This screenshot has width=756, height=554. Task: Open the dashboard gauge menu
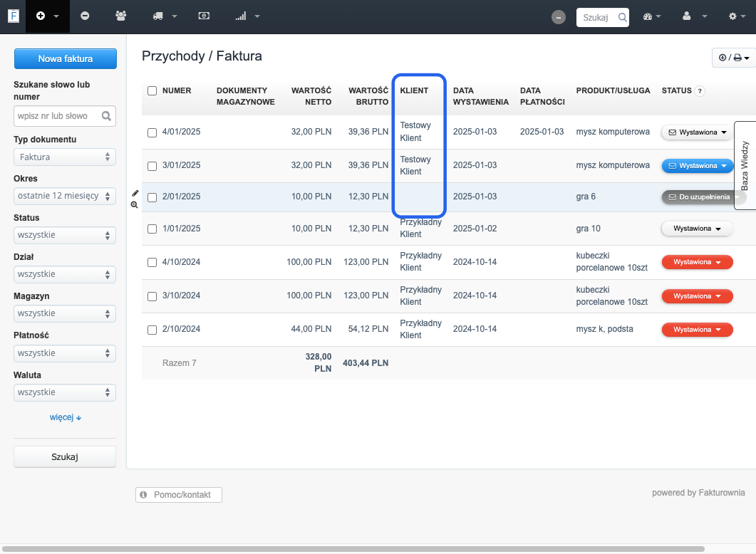click(652, 16)
